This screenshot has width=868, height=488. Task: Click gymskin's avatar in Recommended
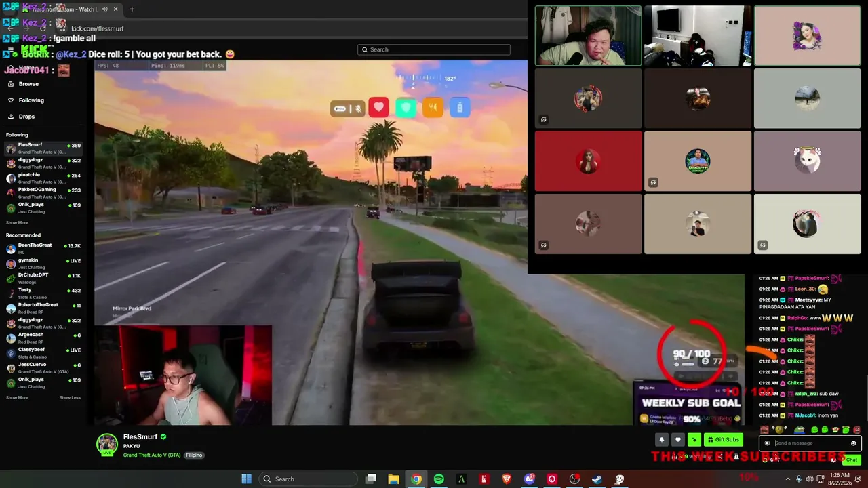[x=11, y=264]
